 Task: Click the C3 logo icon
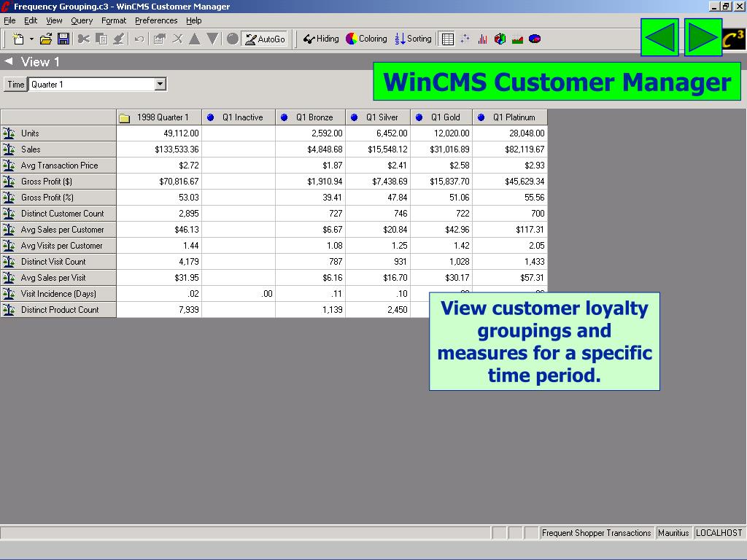click(733, 39)
